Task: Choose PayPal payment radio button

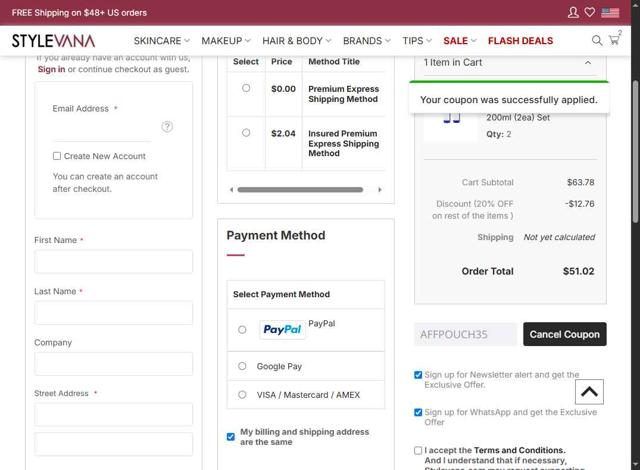Action: click(242, 330)
